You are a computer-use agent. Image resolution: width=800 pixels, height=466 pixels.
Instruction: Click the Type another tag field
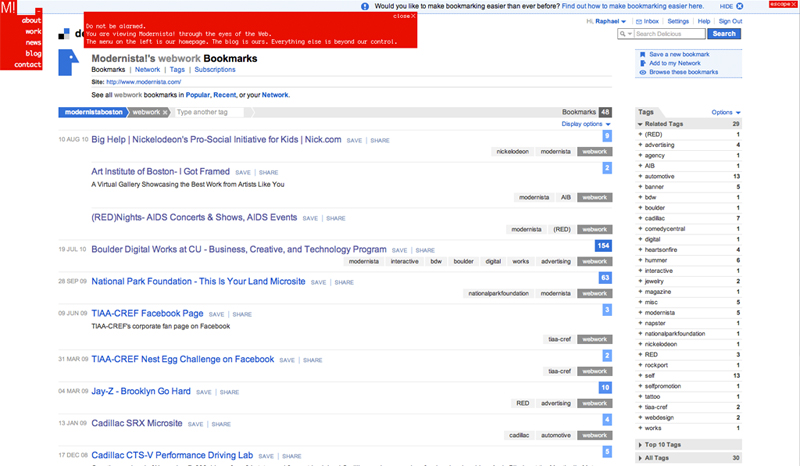[x=209, y=112]
